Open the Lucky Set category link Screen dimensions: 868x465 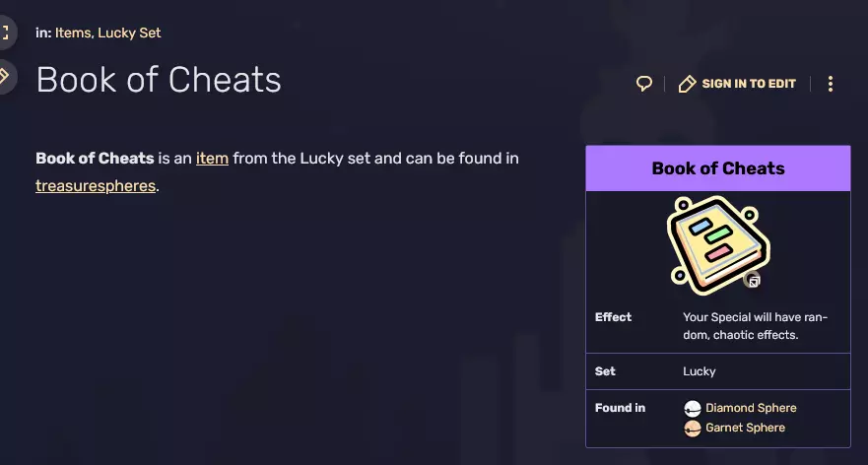[129, 33]
